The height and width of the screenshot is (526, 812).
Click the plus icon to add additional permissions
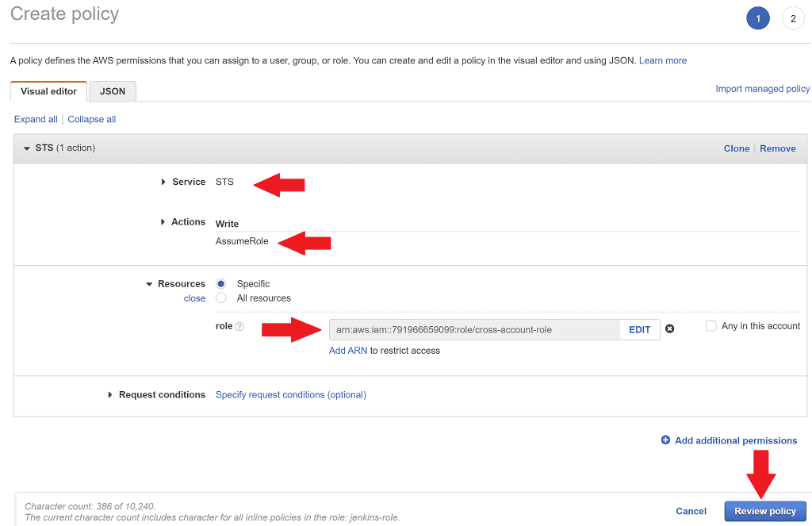665,440
